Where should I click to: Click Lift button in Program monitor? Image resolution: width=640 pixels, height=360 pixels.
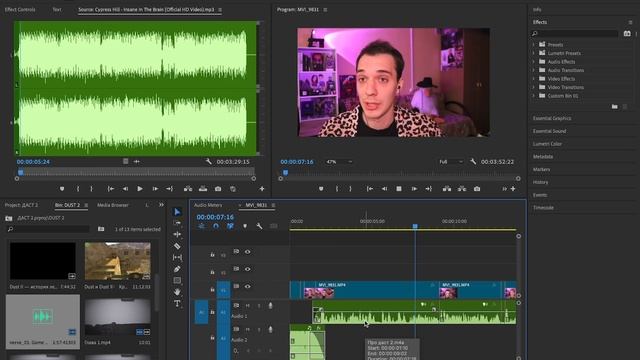click(x=447, y=189)
